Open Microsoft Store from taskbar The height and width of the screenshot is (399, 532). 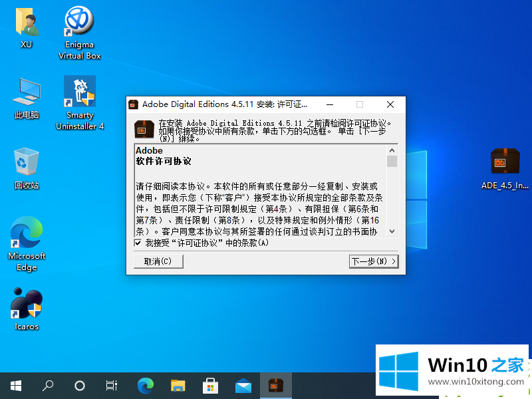coord(210,386)
